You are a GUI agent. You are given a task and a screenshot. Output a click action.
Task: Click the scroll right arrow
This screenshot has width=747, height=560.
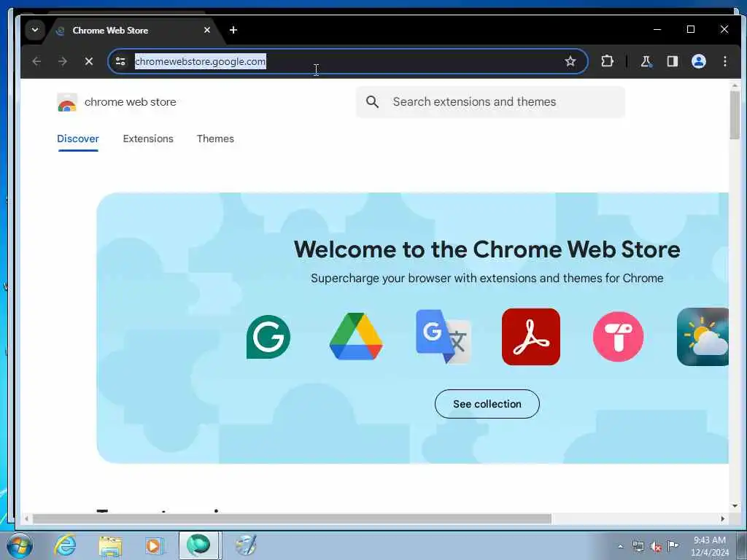point(723,518)
